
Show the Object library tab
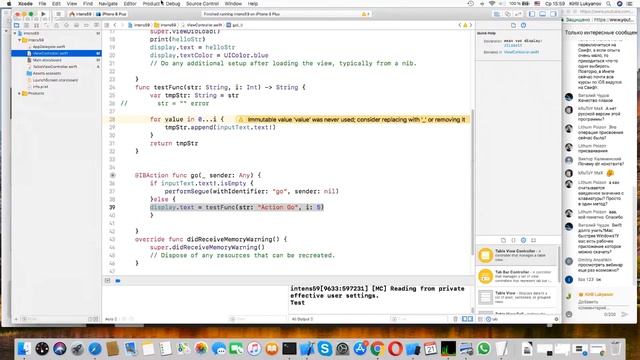coord(524,240)
